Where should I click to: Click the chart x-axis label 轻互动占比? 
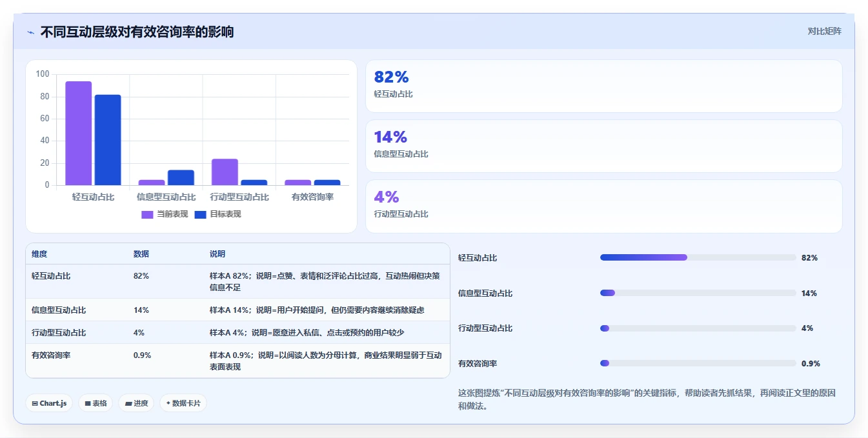coord(94,197)
